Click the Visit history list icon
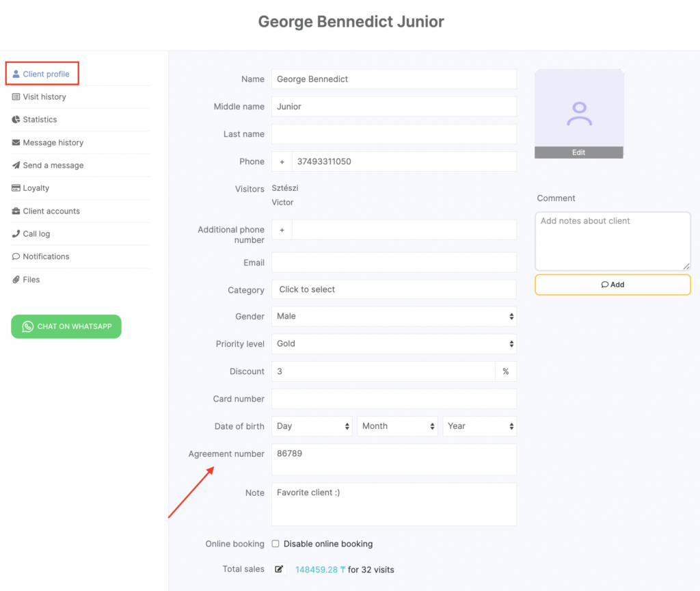Viewport: 700px width, 591px height. pos(16,97)
